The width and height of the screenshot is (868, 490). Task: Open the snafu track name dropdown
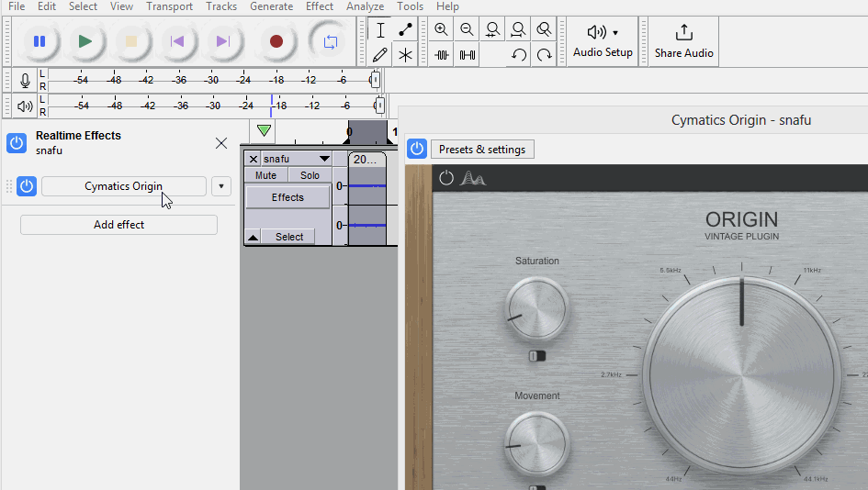point(296,159)
